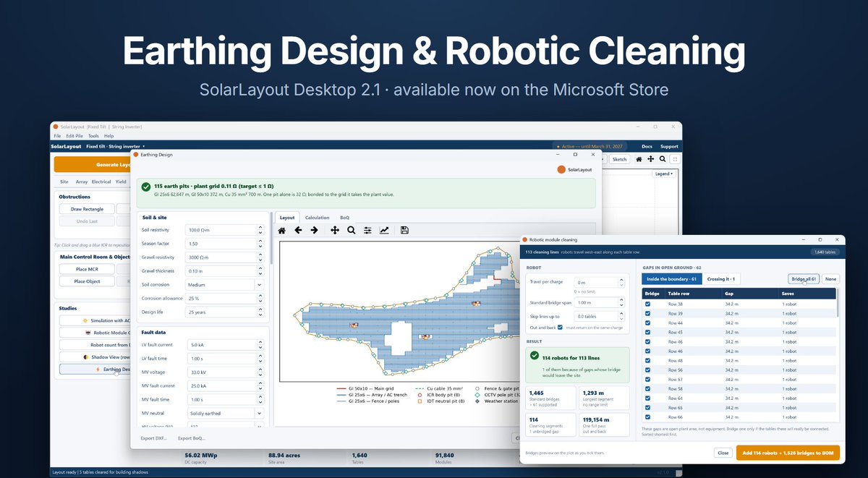
Task: Select the zoom magnifier in Earthing plot toolbar
Action: (351, 230)
